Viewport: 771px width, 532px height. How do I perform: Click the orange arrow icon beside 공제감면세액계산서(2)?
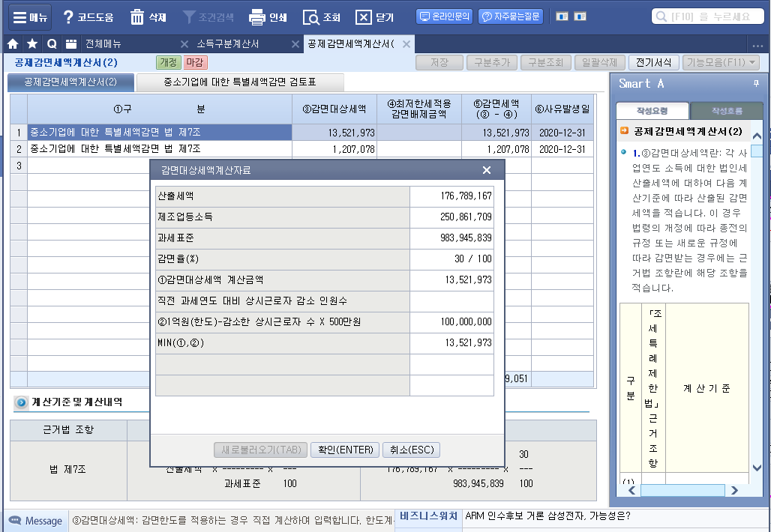[624, 130]
